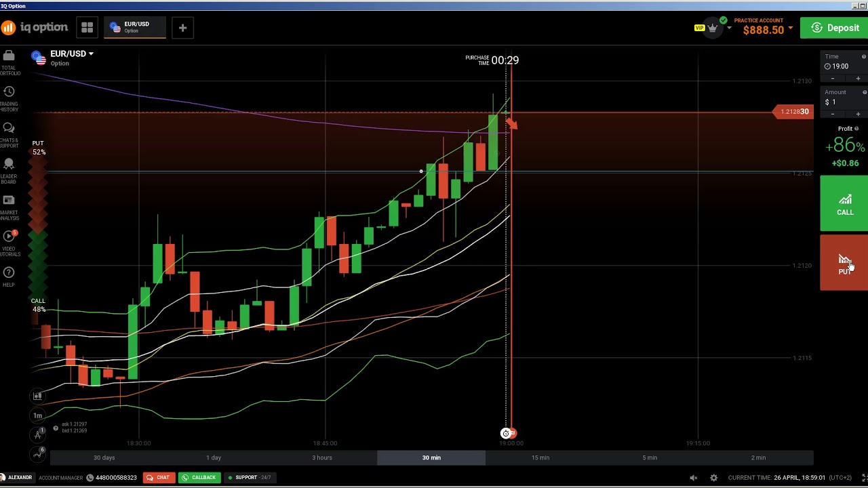868x488 pixels.
Task: Open the asset grid layout icon
Action: tap(87, 28)
